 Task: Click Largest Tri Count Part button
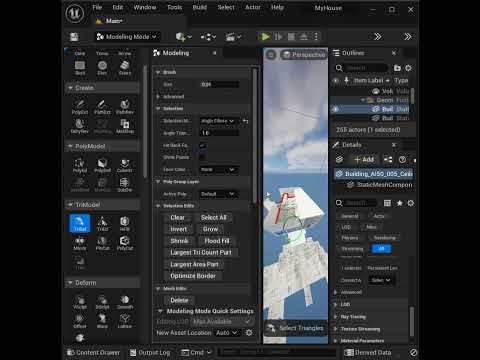[201, 252]
